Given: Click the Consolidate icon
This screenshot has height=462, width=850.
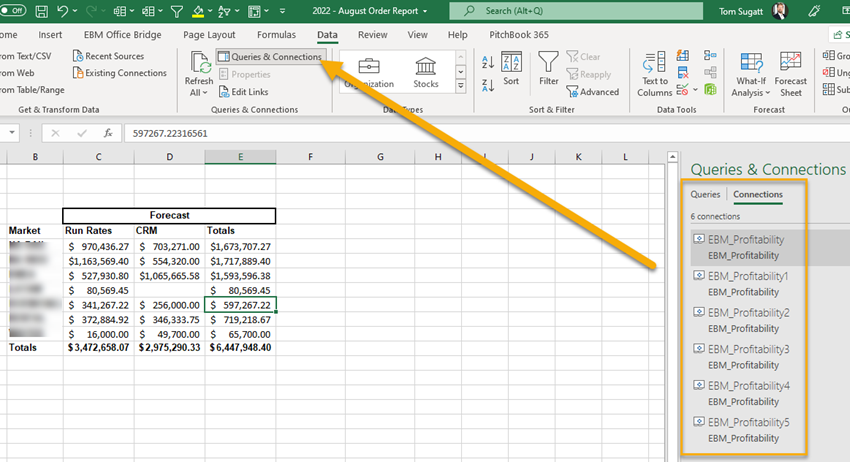Looking at the screenshot, I should click(710, 55).
